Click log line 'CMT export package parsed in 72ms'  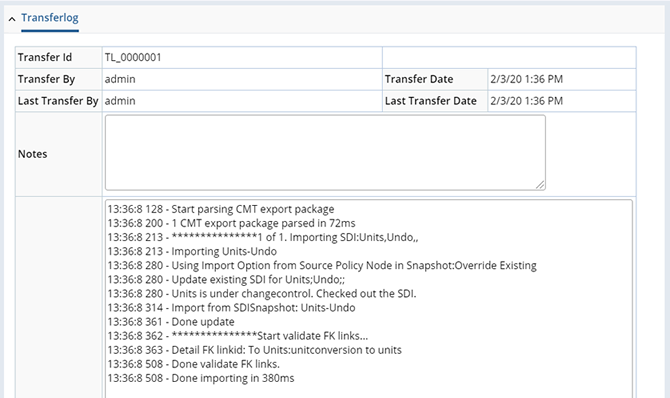pyautogui.click(x=231, y=223)
